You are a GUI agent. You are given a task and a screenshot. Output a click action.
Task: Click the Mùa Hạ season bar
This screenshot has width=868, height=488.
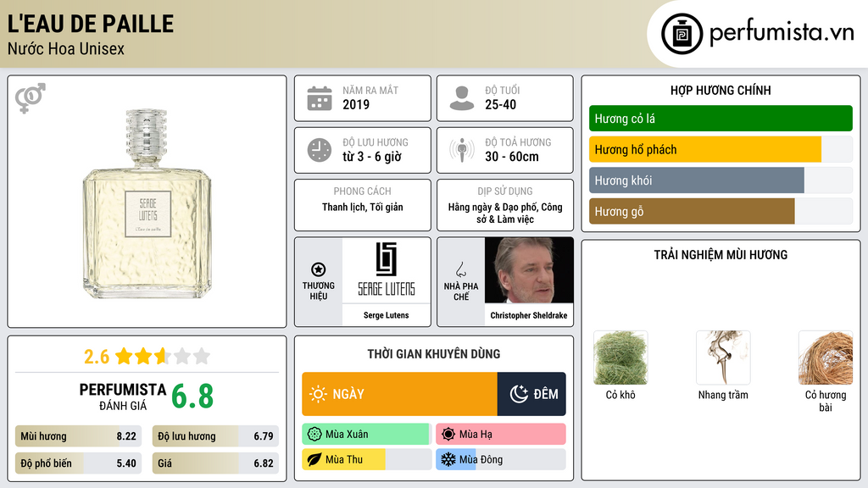pos(501,435)
